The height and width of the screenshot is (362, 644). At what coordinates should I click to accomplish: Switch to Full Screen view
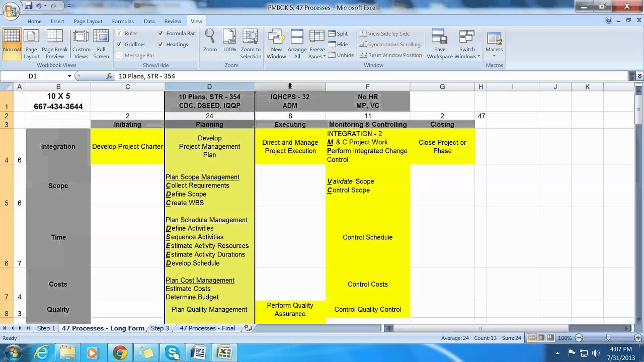point(101,44)
